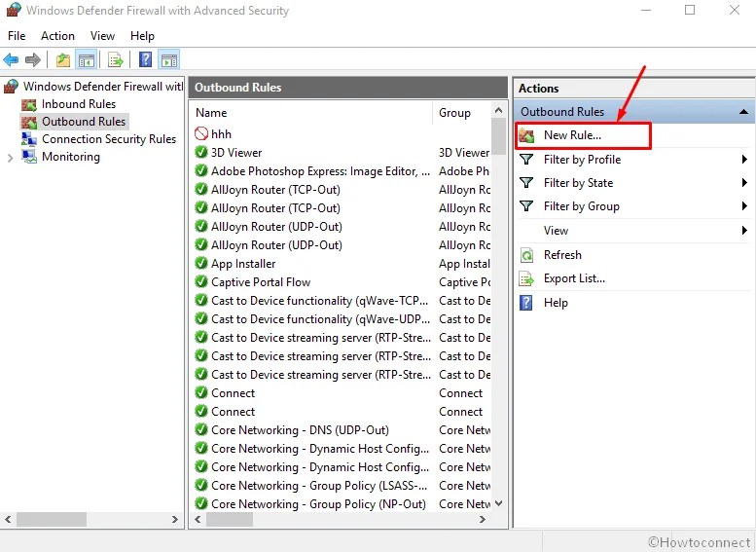The width and height of the screenshot is (756, 552).
Task: Click tree pane horizontal scrollbar right arrow
Action: point(174,519)
